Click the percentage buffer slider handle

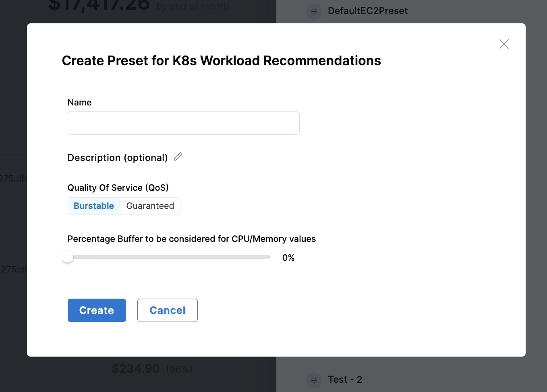point(68,257)
